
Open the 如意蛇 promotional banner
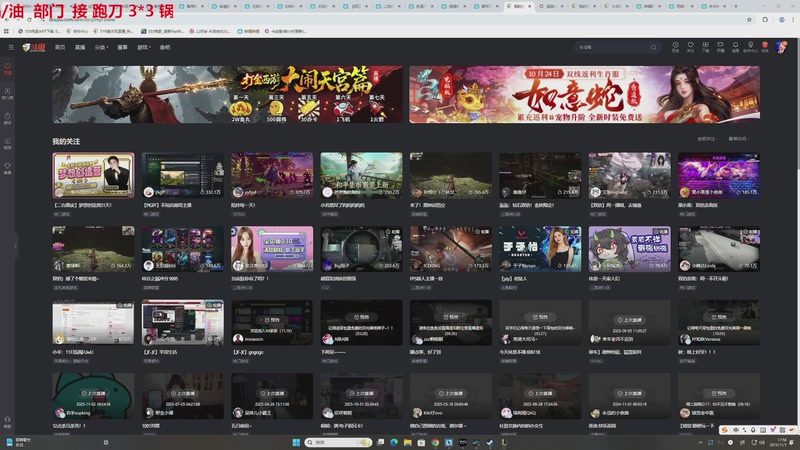pyautogui.click(x=584, y=94)
